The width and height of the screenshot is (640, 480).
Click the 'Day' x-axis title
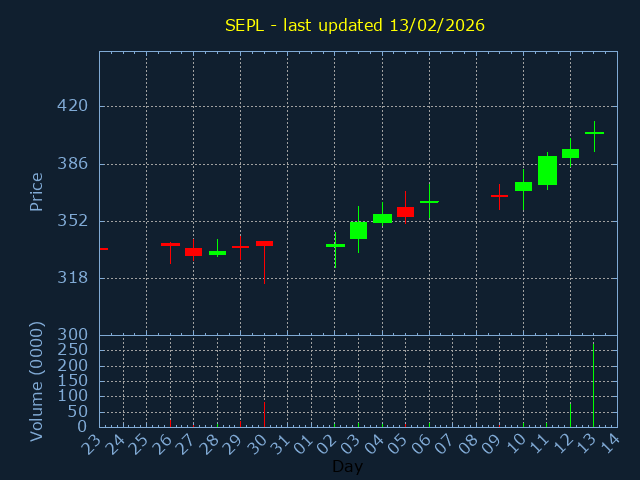point(347,466)
